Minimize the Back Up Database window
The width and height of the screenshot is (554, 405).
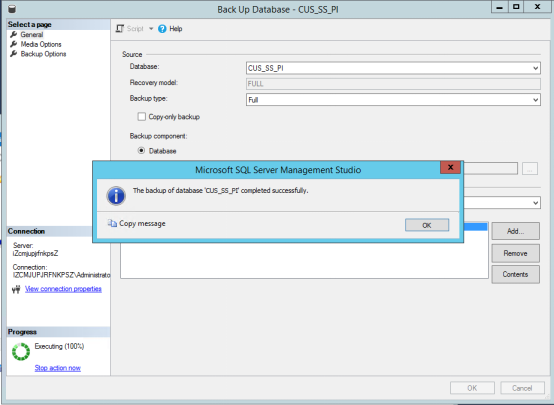[499, 7]
